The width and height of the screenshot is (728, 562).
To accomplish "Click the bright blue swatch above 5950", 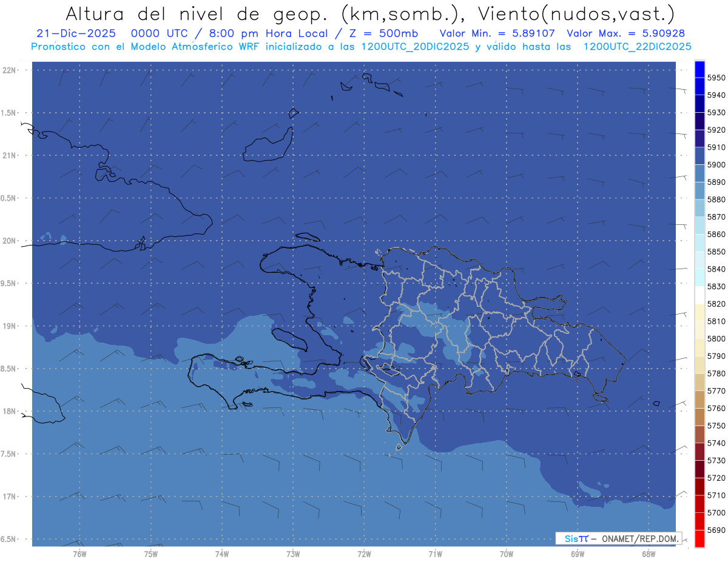I will point(699,69).
